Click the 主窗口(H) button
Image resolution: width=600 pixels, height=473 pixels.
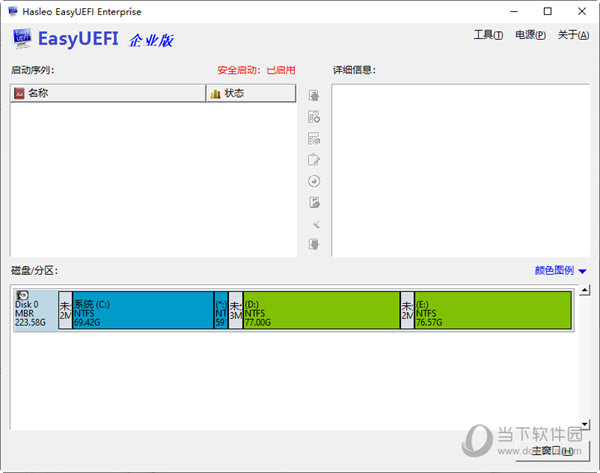[547, 451]
